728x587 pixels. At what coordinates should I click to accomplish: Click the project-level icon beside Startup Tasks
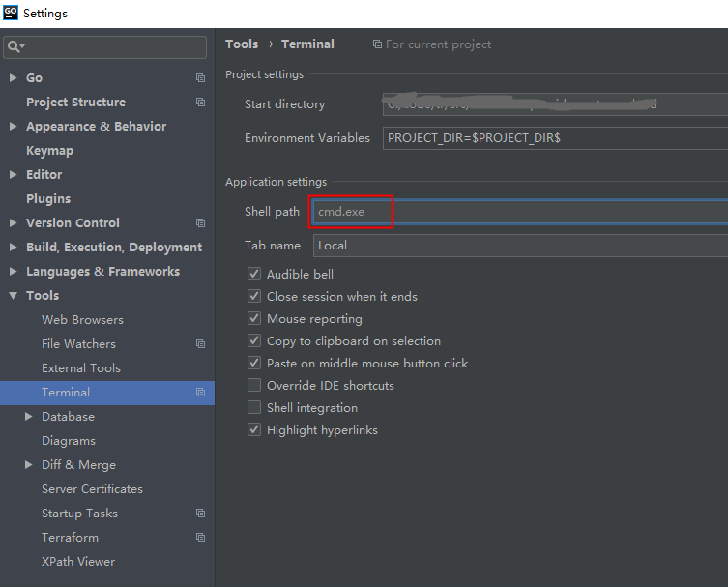pos(200,514)
